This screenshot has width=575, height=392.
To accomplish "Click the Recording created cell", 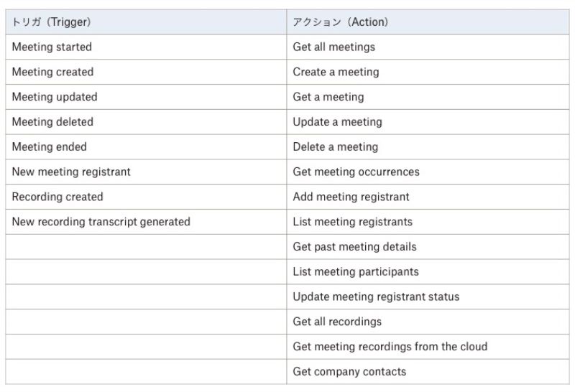I will click(146, 197).
